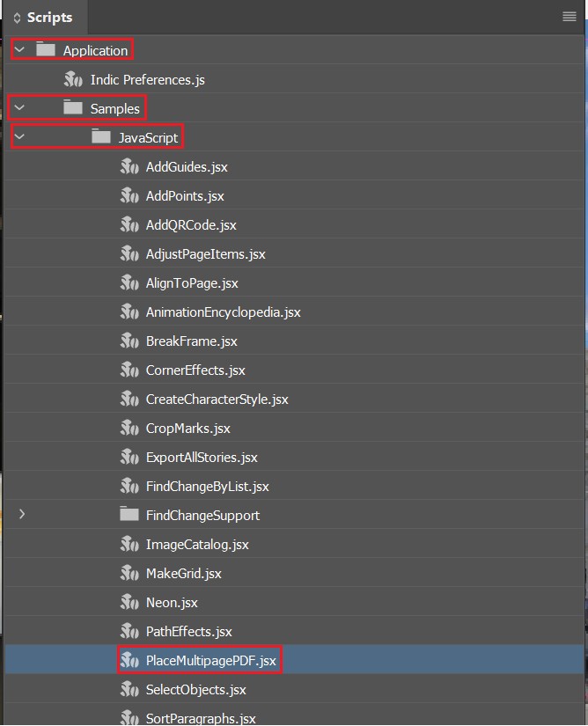Click script icon for ExportAllStories.jsx
This screenshot has width=588, height=726.
tap(129, 457)
